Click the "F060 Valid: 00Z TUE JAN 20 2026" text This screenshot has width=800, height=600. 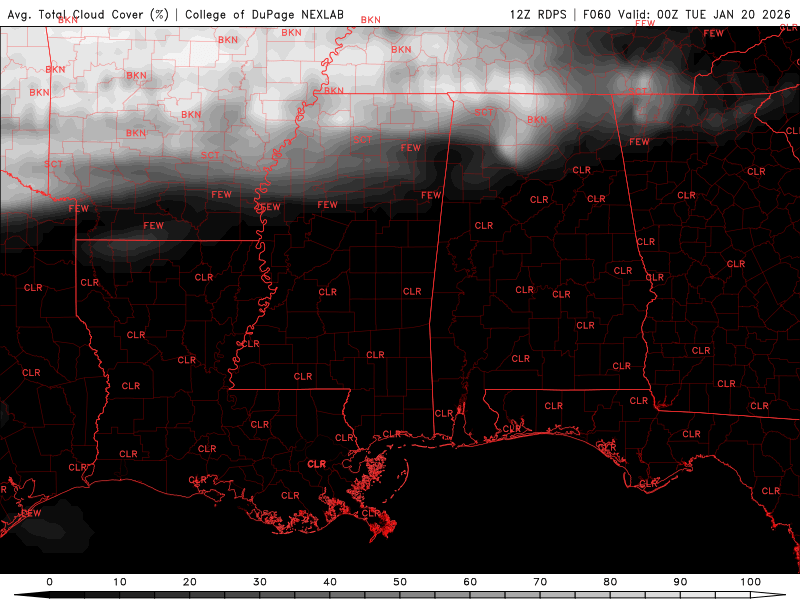[687, 14]
